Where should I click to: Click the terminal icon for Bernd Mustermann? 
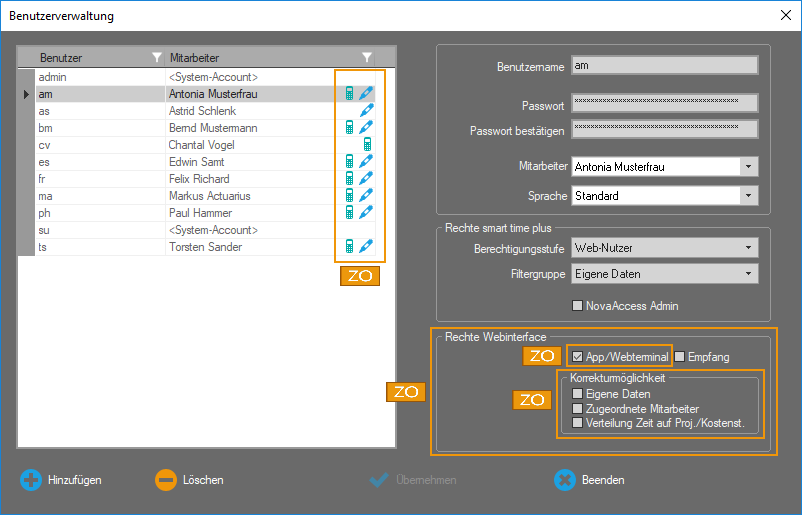[x=349, y=128]
